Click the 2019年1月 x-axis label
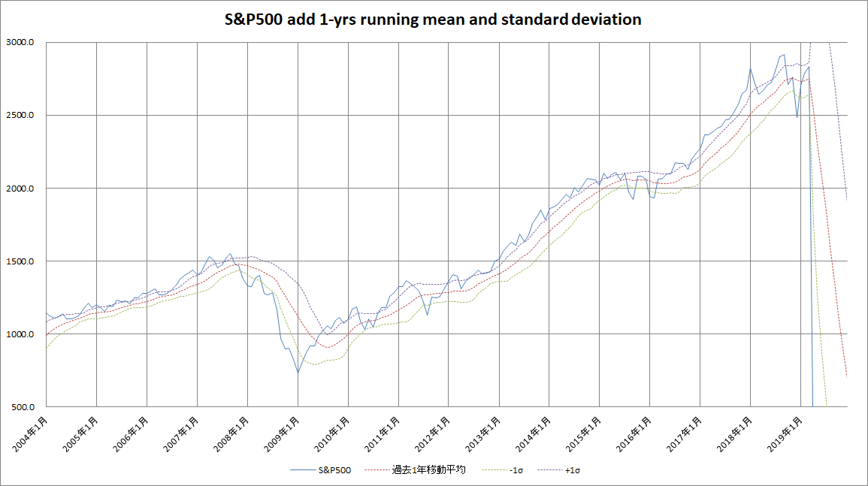This screenshot has height=486, width=868. [785, 434]
